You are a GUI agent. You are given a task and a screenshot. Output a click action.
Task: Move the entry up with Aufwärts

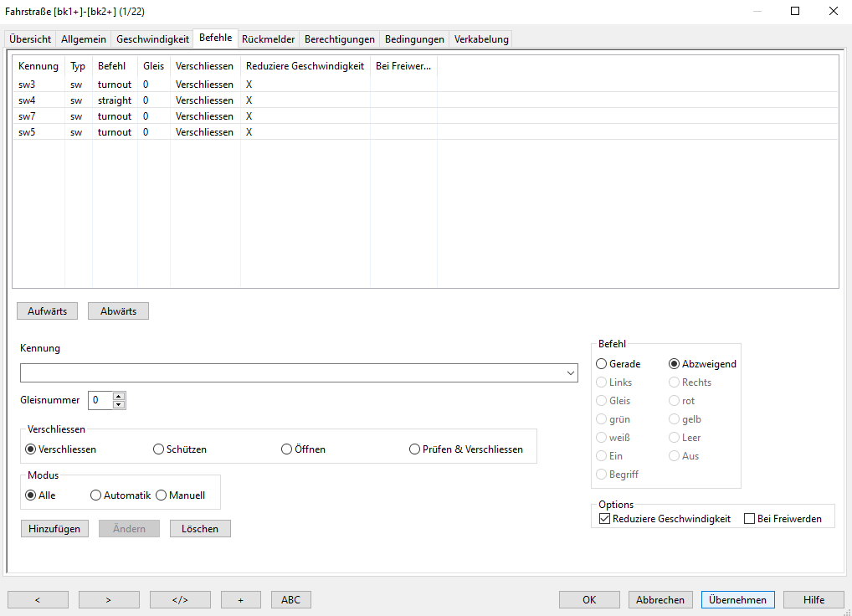47,311
